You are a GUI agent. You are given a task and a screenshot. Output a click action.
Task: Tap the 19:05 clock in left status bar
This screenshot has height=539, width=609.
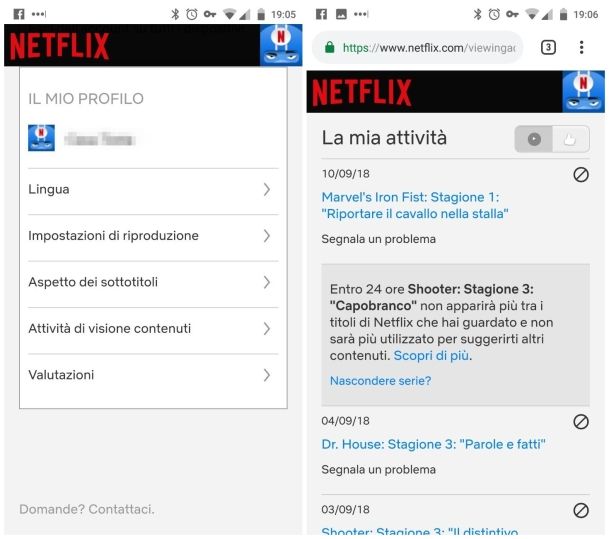click(x=284, y=15)
